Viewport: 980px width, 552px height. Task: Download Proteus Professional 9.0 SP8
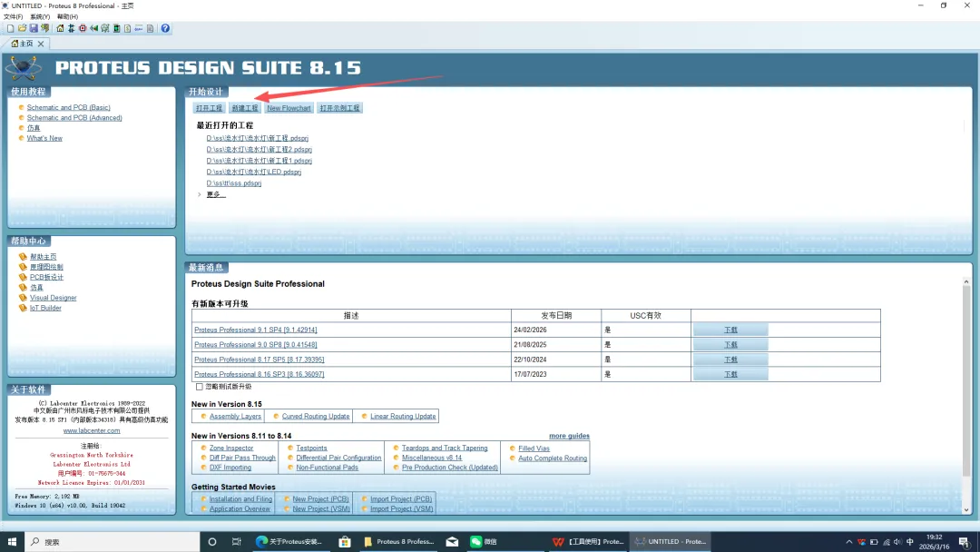(730, 344)
